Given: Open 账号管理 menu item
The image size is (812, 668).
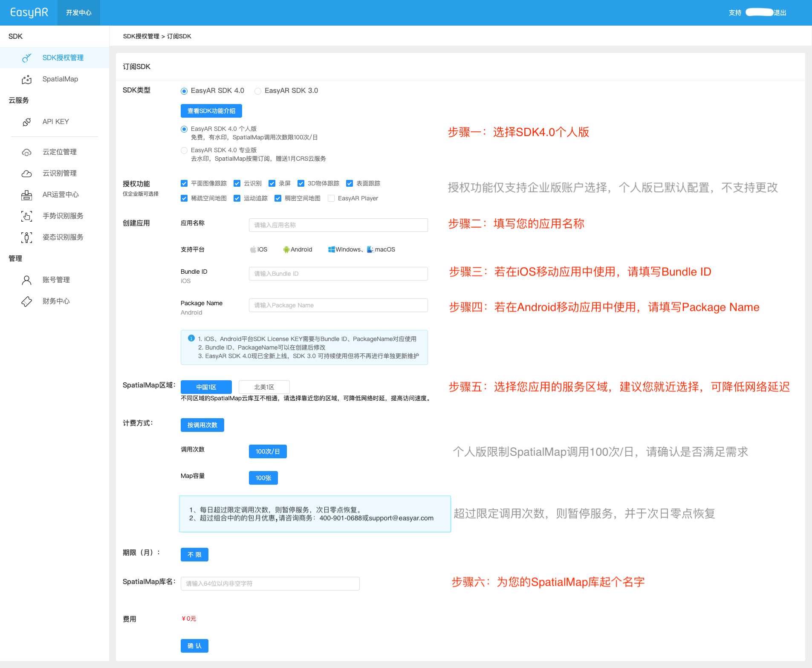Looking at the screenshot, I should click(55, 280).
